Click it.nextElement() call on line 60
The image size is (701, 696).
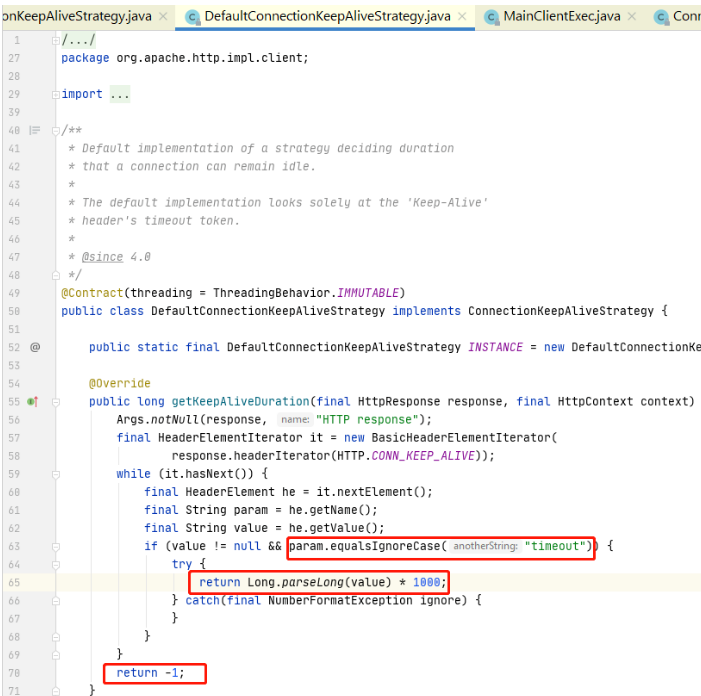coord(371,492)
